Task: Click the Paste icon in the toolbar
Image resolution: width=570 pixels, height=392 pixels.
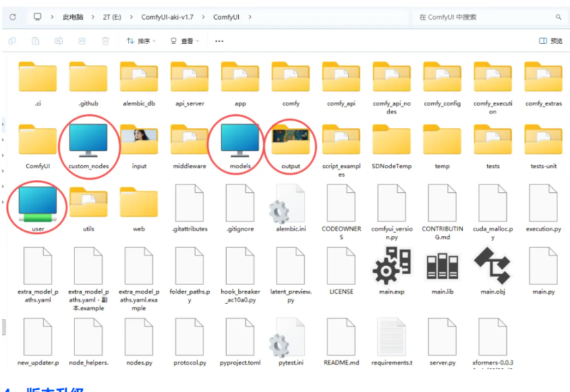Action: coord(35,40)
